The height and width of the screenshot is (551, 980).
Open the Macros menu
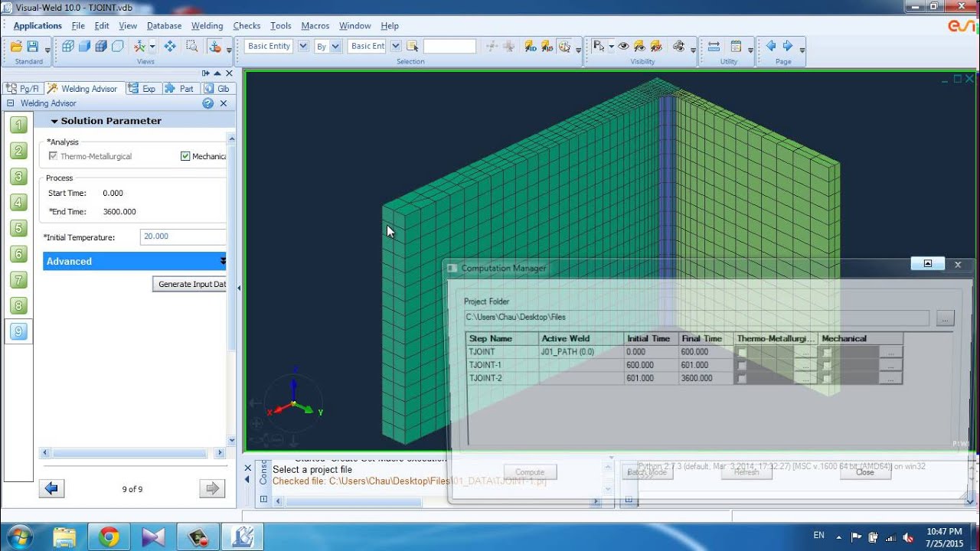[x=315, y=25]
